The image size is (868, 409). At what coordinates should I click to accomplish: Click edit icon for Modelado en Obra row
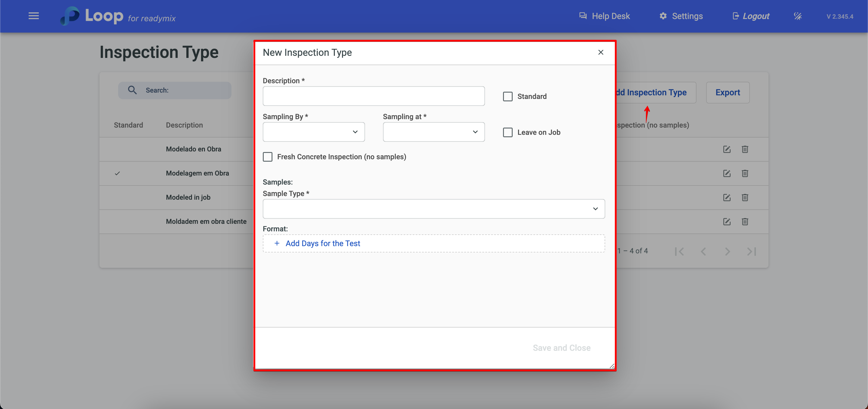(x=726, y=149)
